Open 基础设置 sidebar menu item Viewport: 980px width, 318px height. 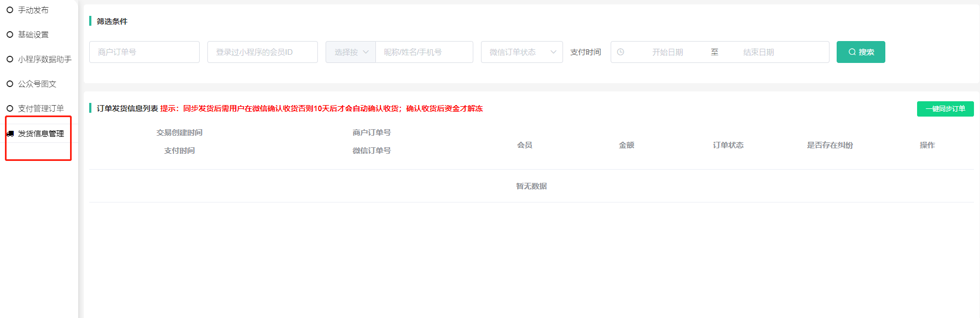click(x=33, y=34)
